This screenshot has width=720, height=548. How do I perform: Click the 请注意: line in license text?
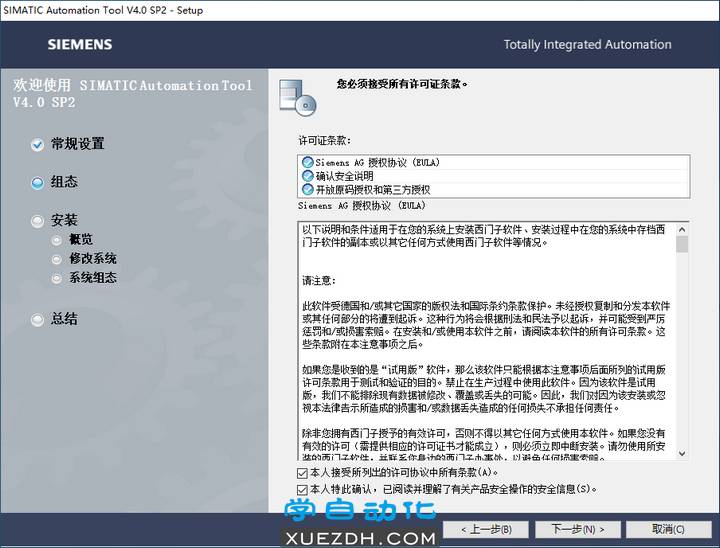click(319, 281)
